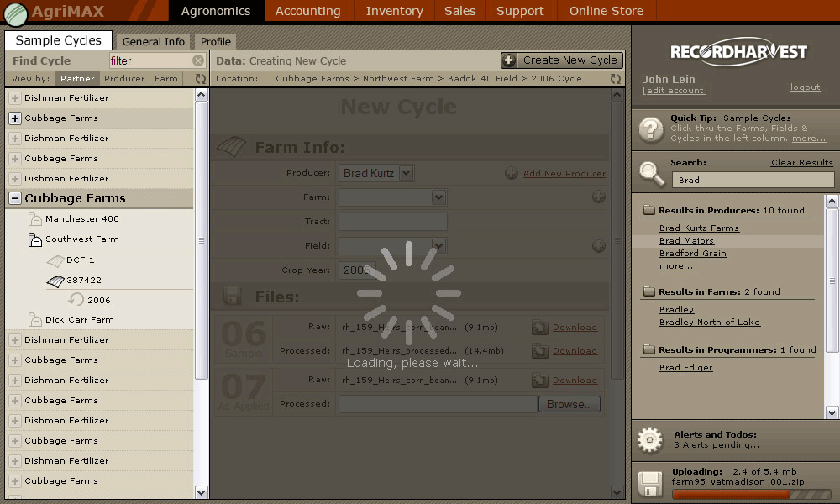Click the search magnifying glass icon
840x504 pixels.
pos(652,172)
